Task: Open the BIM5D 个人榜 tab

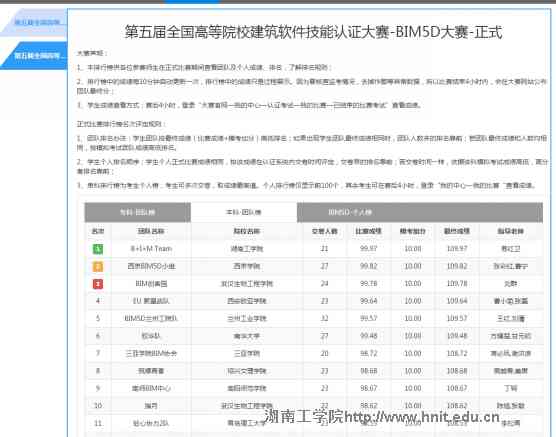Action: click(350, 212)
